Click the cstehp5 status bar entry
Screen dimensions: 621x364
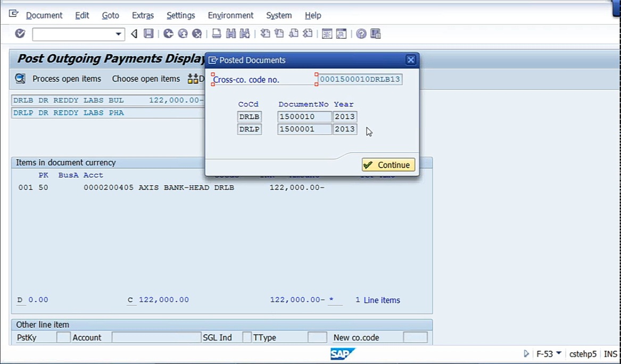[x=583, y=354]
